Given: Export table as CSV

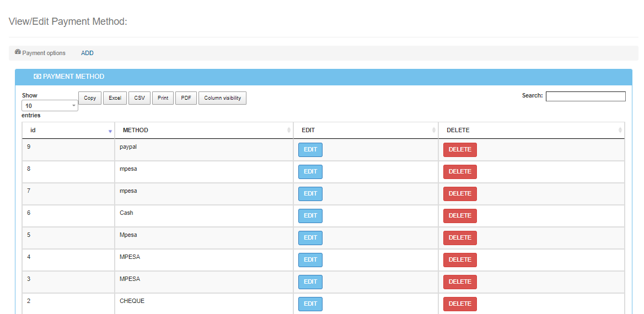Looking at the screenshot, I should click(139, 98).
